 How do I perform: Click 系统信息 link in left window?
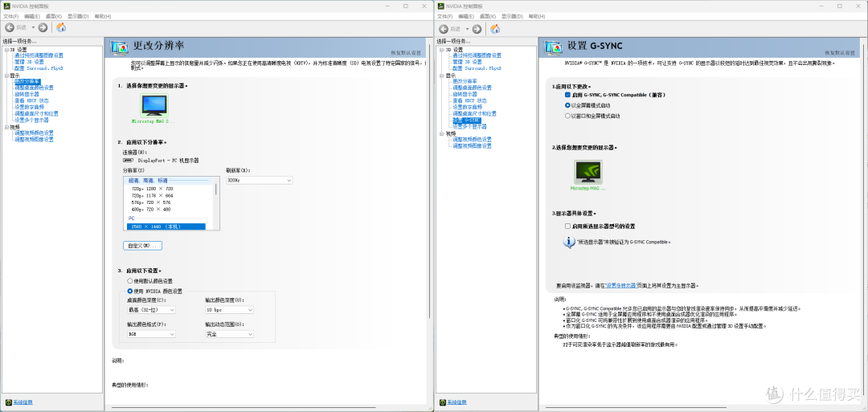click(23, 402)
